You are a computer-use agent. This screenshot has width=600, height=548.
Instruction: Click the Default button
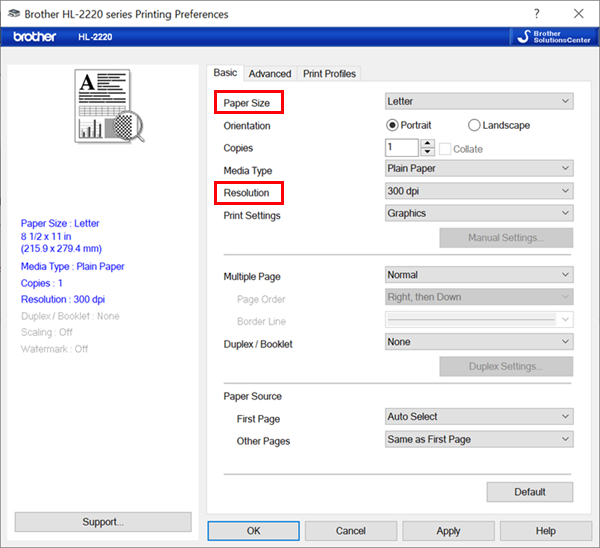(x=530, y=492)
